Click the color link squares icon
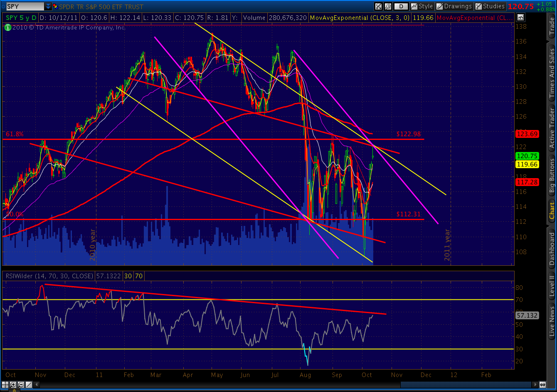Image resolution: width=557 pixels, height=392 pixels. click(56, 7)
